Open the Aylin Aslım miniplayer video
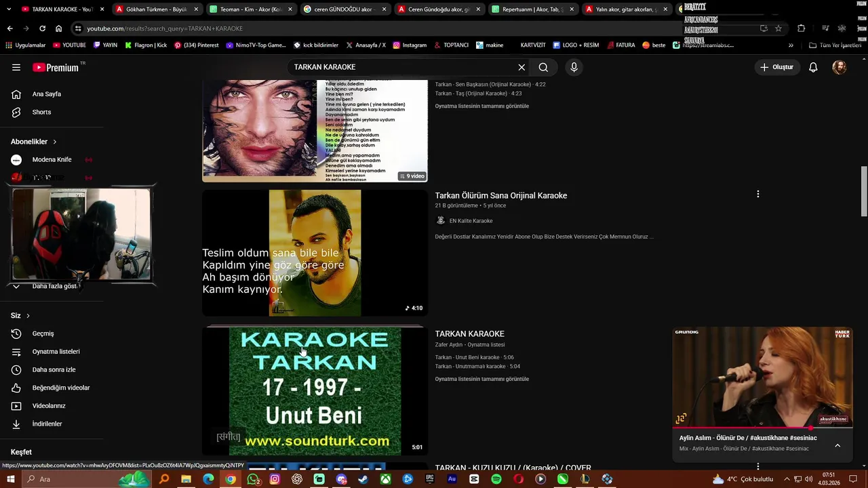Screen dimensions: 868x488 [x=762, y=378]
